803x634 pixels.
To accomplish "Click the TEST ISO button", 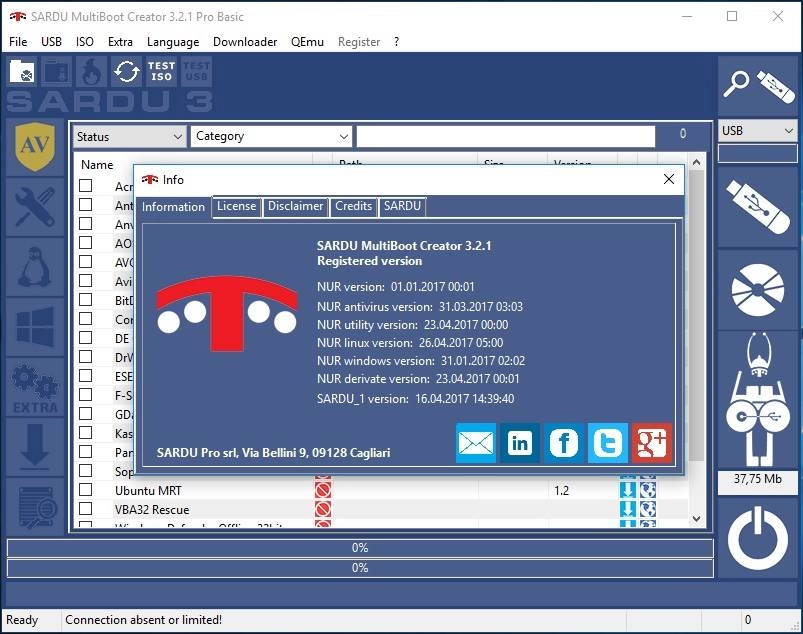I will click(x=161, y=71).
